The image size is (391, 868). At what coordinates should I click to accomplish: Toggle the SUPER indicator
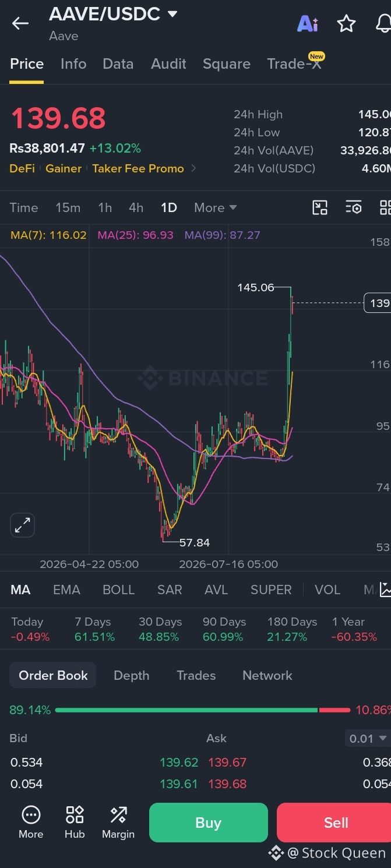tap(271, 590)
